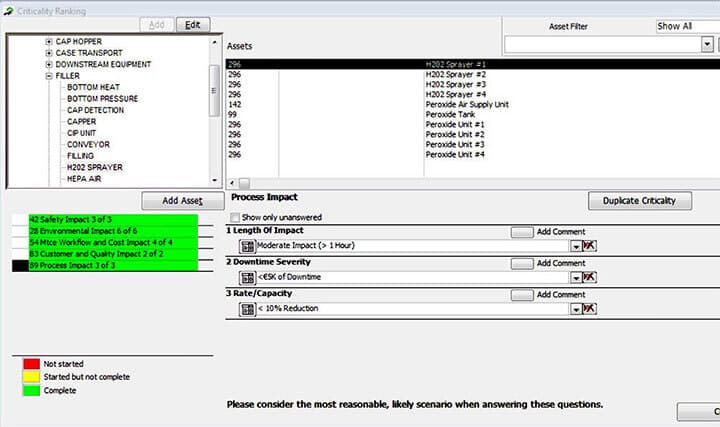Select Peroxide Unit #1 asset row

pyautogui.click(x=473, y=125)
